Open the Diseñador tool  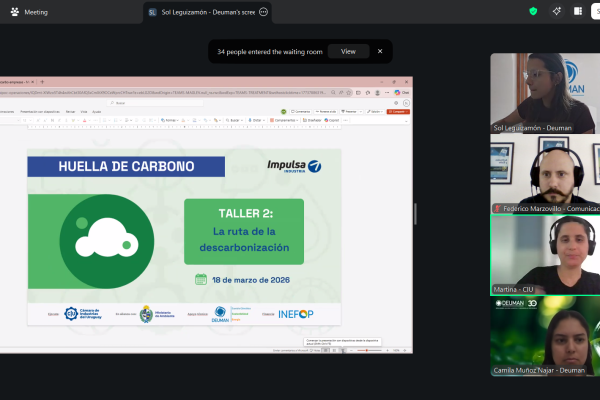(312, 120)
